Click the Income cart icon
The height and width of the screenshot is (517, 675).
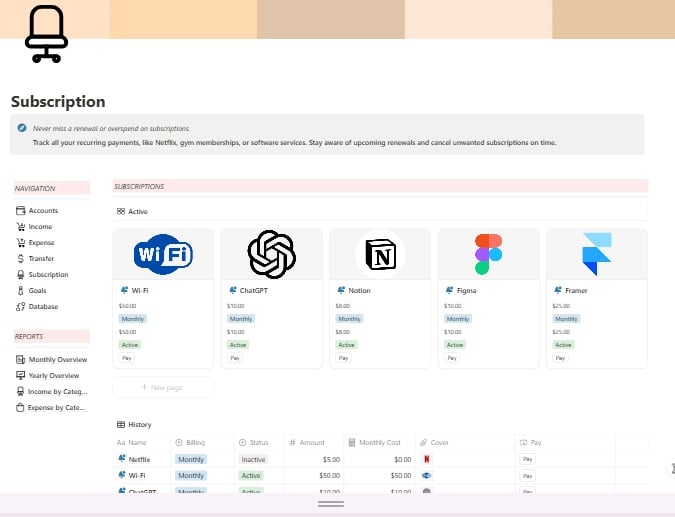(x=20, y=226)
